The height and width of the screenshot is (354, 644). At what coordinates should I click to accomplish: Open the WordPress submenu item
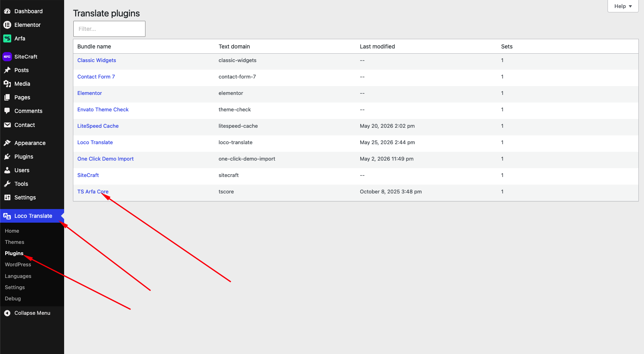click(x=18, y=265)
